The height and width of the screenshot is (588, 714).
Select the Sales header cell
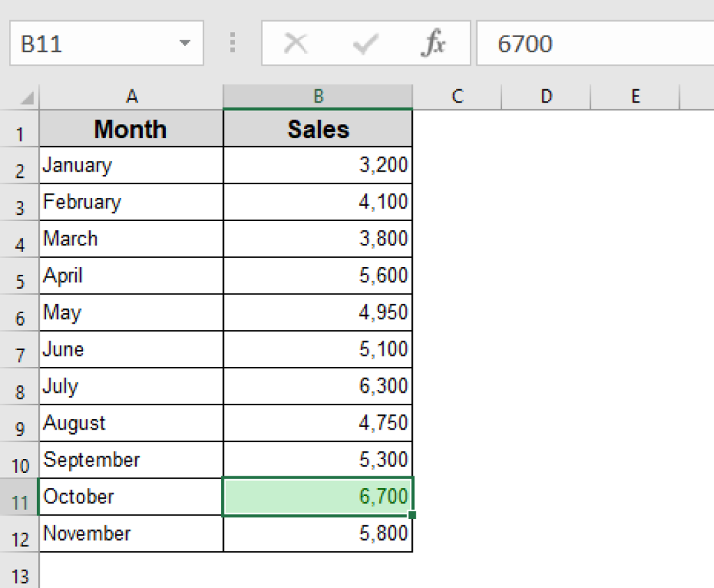[x=317, y=128]
